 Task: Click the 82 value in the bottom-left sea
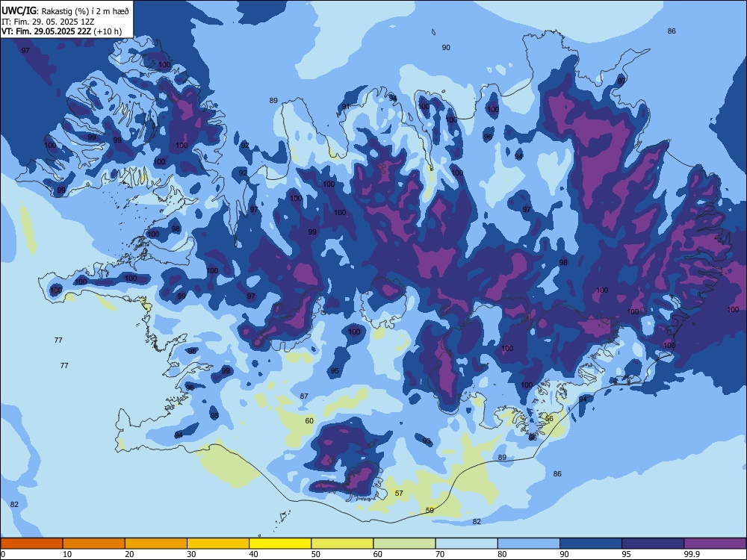(14, 504)
